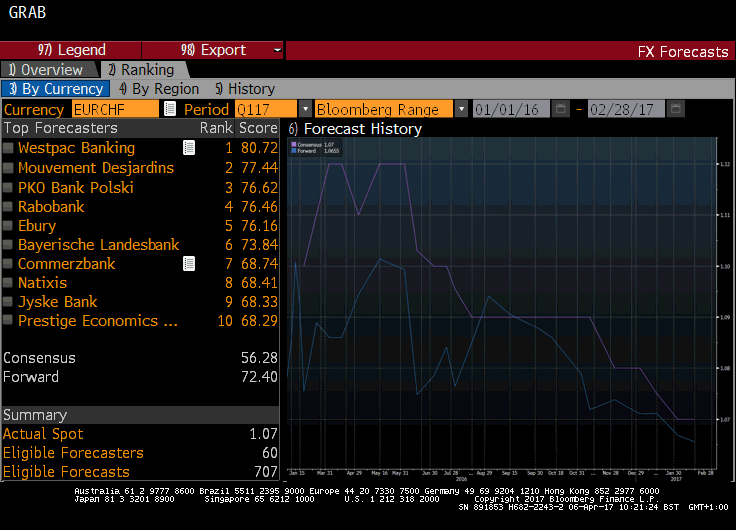Select the By Currency tab
The width and height of the screenshot is (736, 530).
tap(56, 89)
